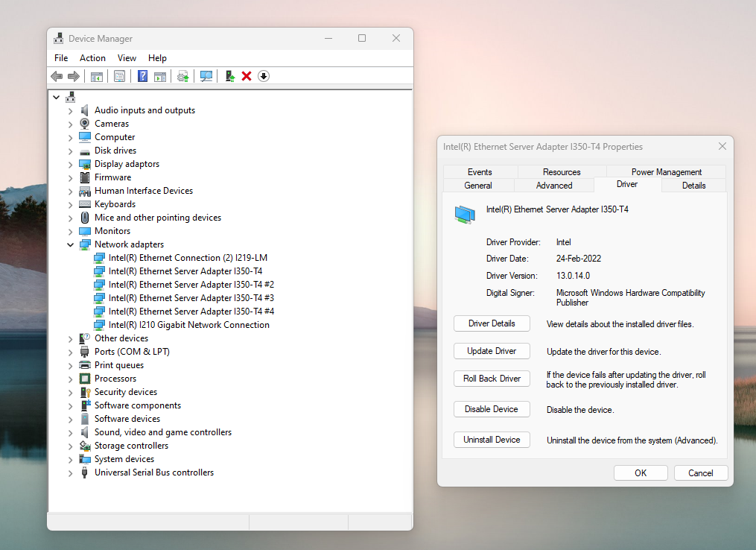Scan for hardware changes via toolbar icon
Image resolution: width=756 pixels, height=550 pixels.
tap(206, 75)
